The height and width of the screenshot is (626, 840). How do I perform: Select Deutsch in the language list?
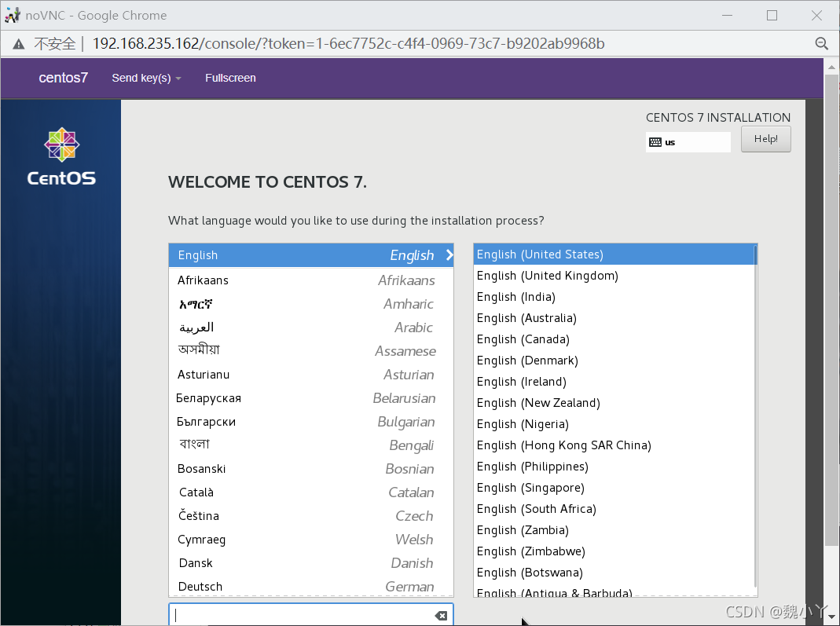(x=311, y=586)
